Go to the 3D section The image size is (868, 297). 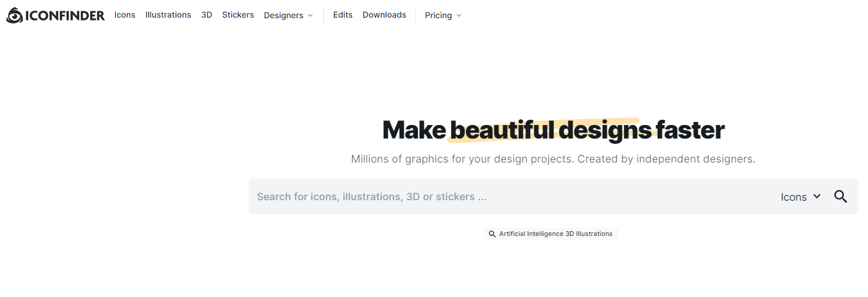(206, 15)
